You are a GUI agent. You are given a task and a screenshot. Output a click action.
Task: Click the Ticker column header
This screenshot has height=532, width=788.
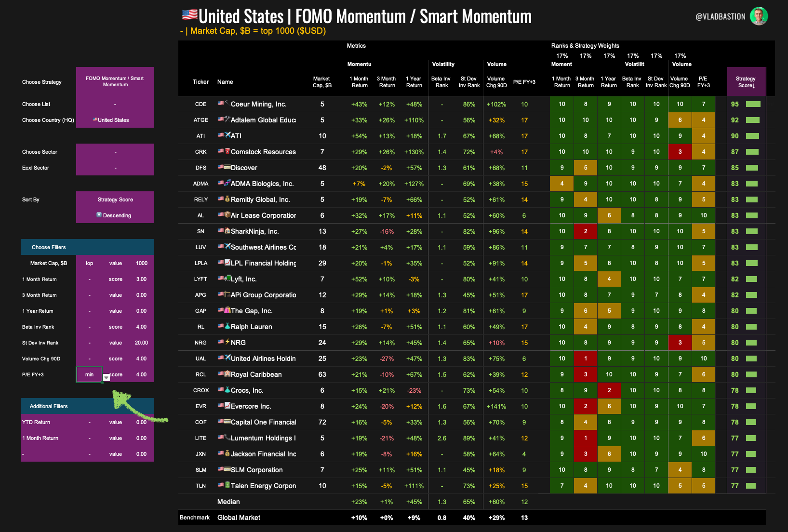click(200, 82)
